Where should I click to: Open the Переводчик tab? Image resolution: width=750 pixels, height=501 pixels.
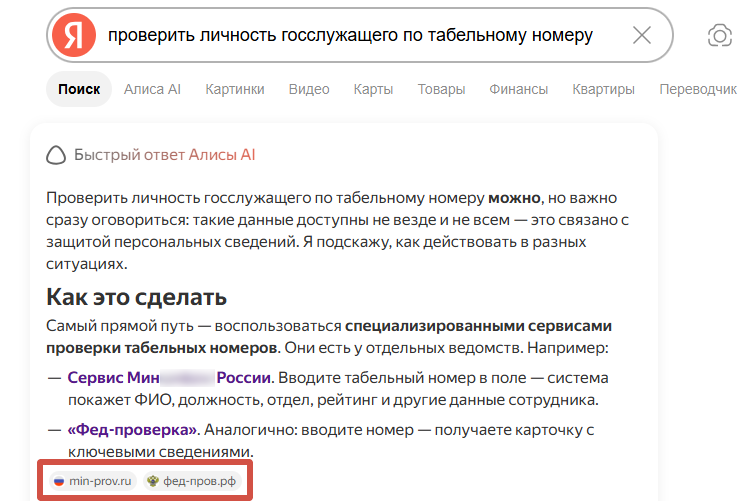[x=698, y=89]
